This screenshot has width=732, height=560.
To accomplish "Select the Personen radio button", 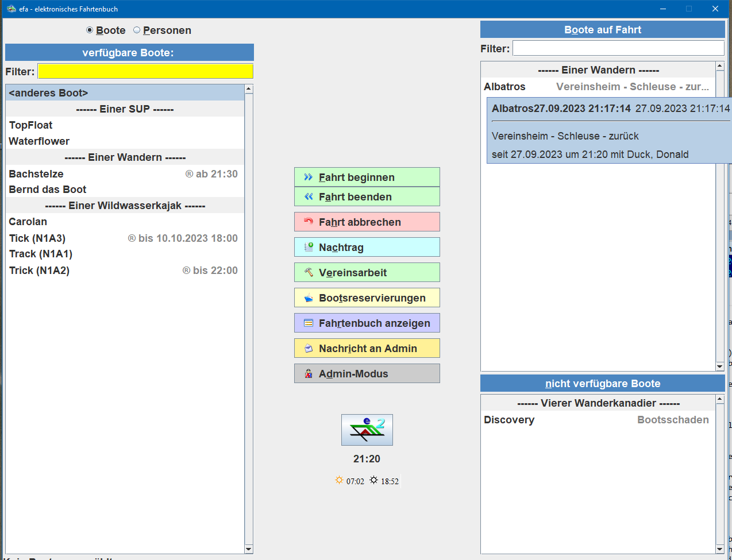I will pos(137,30).
